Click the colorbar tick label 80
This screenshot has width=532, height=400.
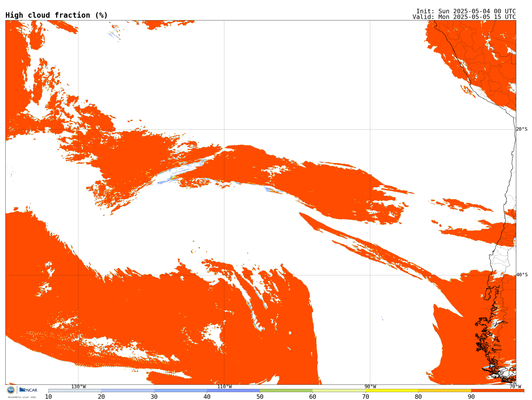(418, 397)
